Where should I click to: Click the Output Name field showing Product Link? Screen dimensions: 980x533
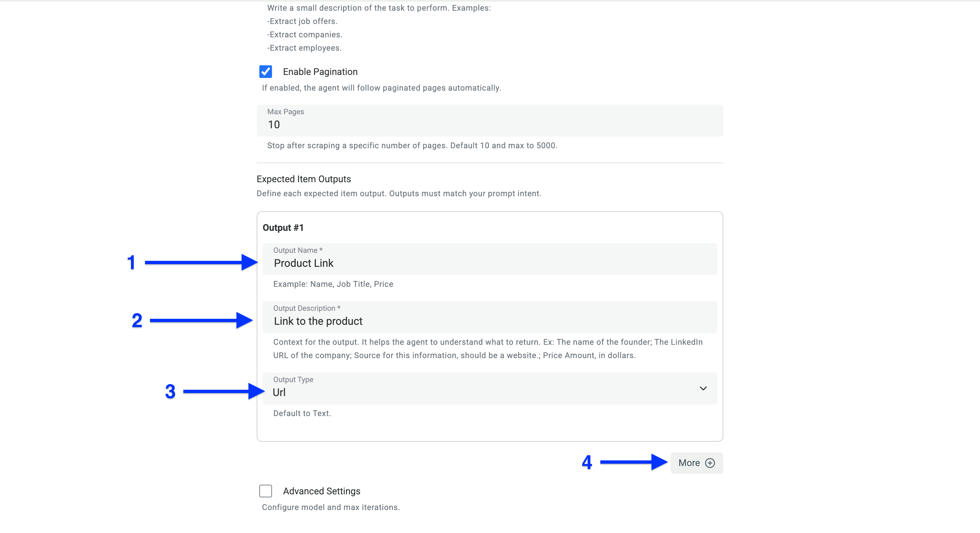pyautogui.click(x=489, y=263)
